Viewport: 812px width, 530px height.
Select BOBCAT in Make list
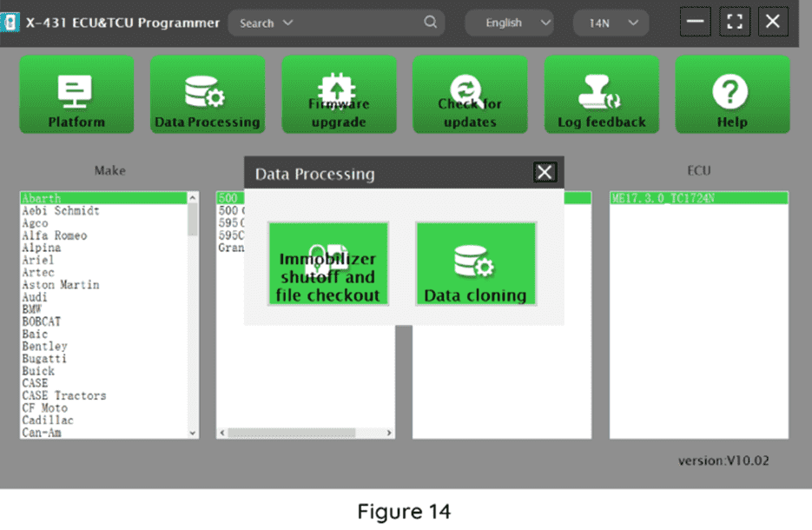tap(103, 321)
